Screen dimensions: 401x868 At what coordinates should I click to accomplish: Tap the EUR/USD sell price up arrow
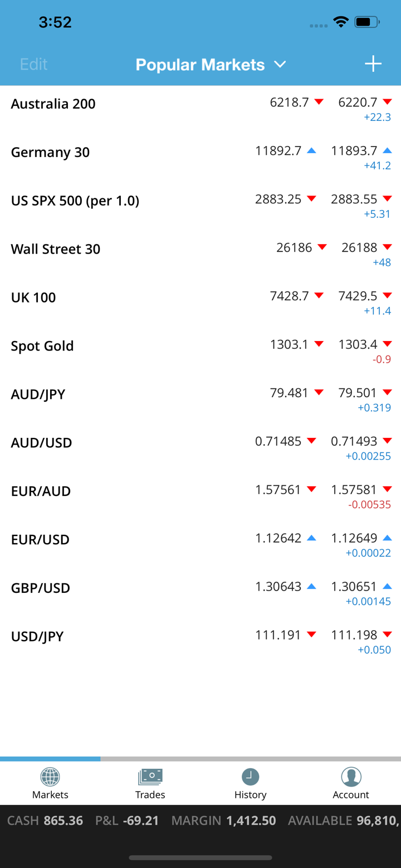(x=312, y=538)
